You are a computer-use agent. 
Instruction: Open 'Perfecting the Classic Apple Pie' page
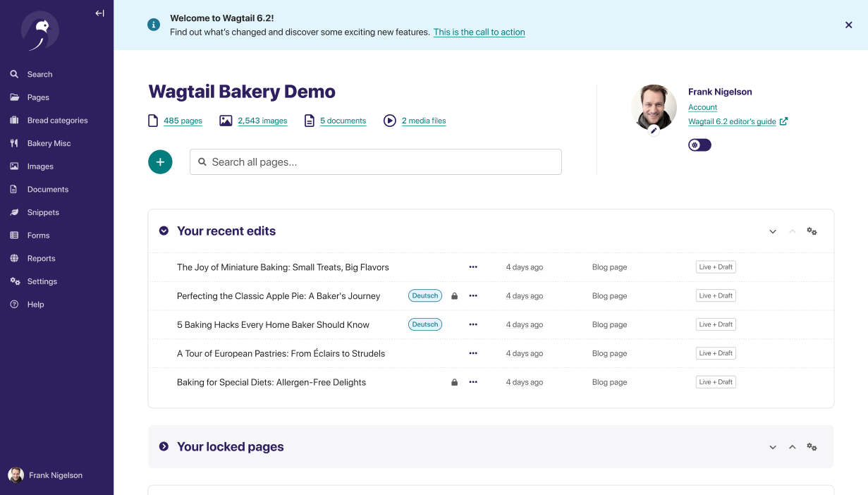click(279, 296)
